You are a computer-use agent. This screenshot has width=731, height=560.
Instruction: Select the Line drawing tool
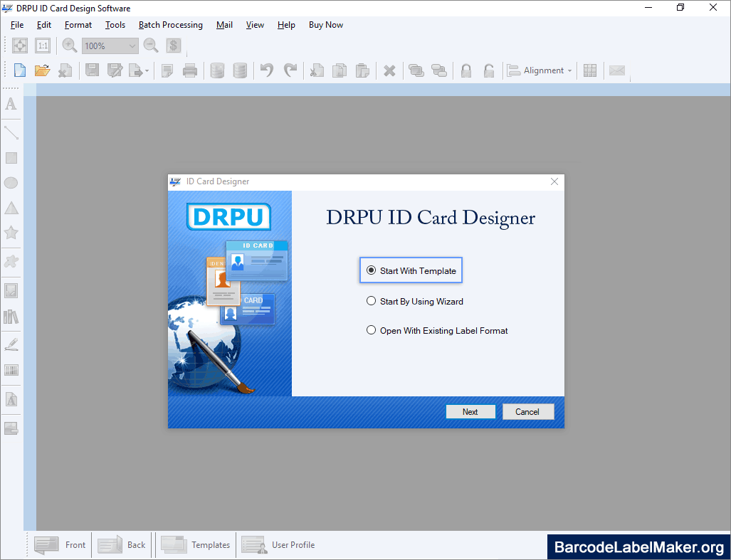coord(11,133)
